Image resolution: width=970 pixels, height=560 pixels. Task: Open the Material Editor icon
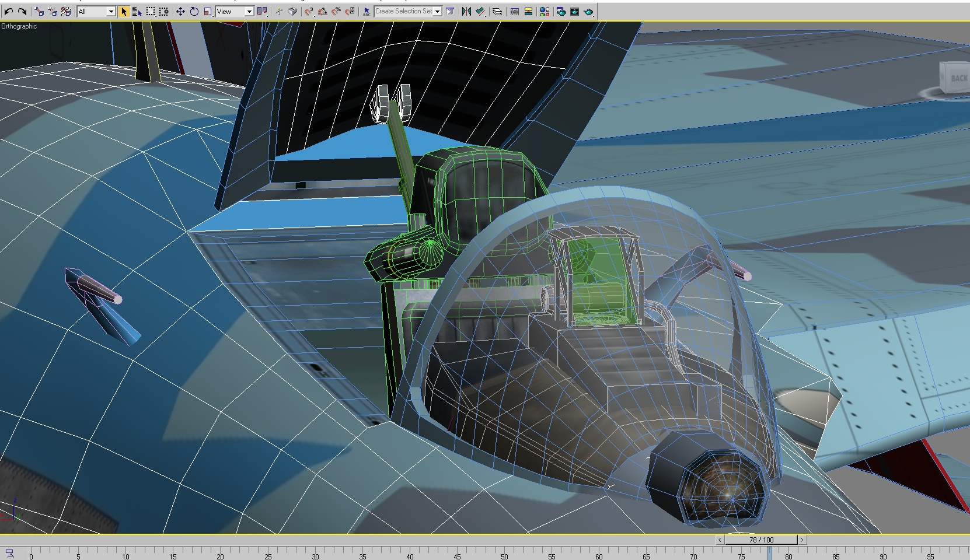pyautogui.click(x=545, y=11)
